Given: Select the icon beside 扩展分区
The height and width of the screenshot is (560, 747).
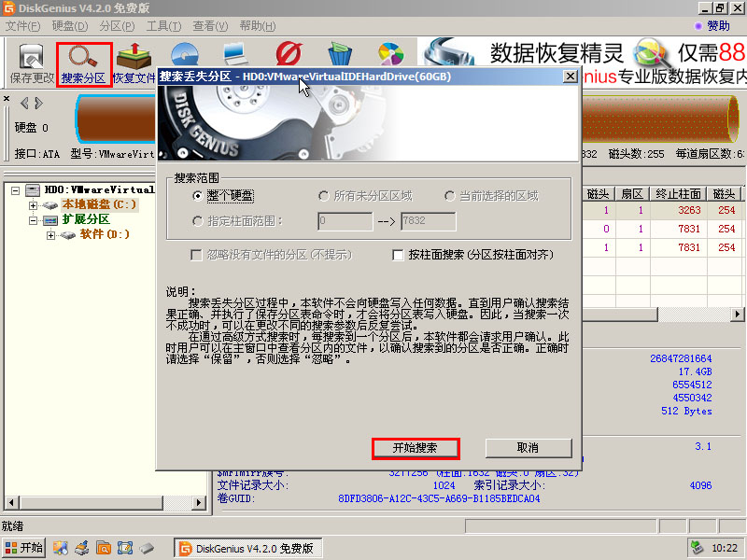Looking at the screenshot, I should tap(50, 220).
